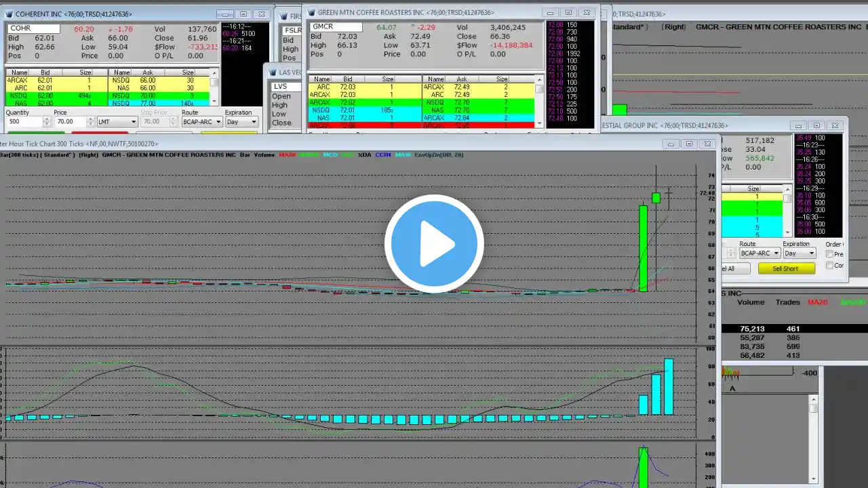Screen dimensions: 868x488
Task: Click the yellow Sell Short button
Action: (786, 268)
